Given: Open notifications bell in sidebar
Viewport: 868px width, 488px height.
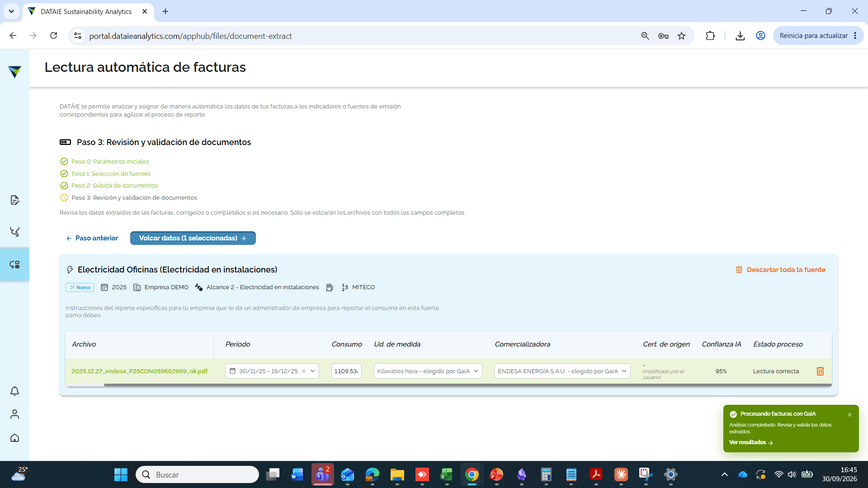Looking at the screenshot, I should (x=14, y=391).
